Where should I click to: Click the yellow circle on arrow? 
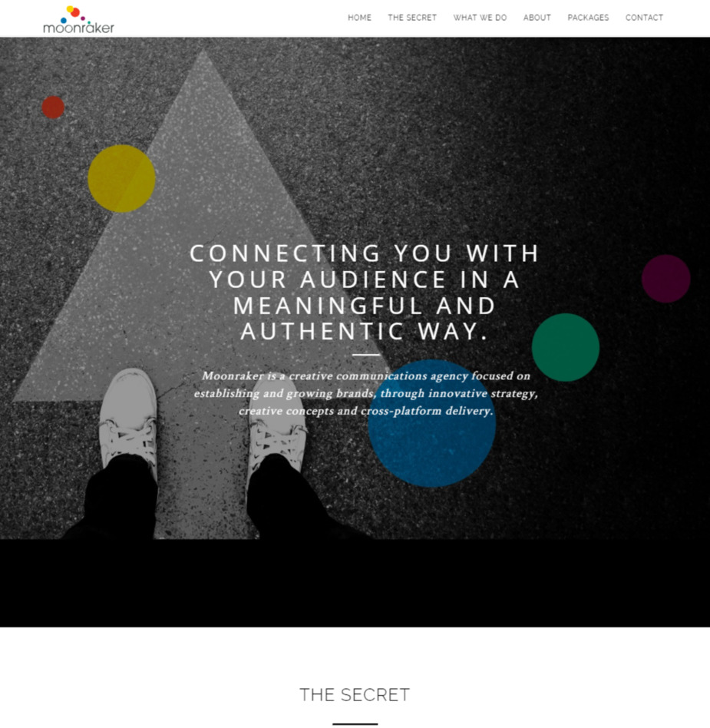[x=121, y=178]
